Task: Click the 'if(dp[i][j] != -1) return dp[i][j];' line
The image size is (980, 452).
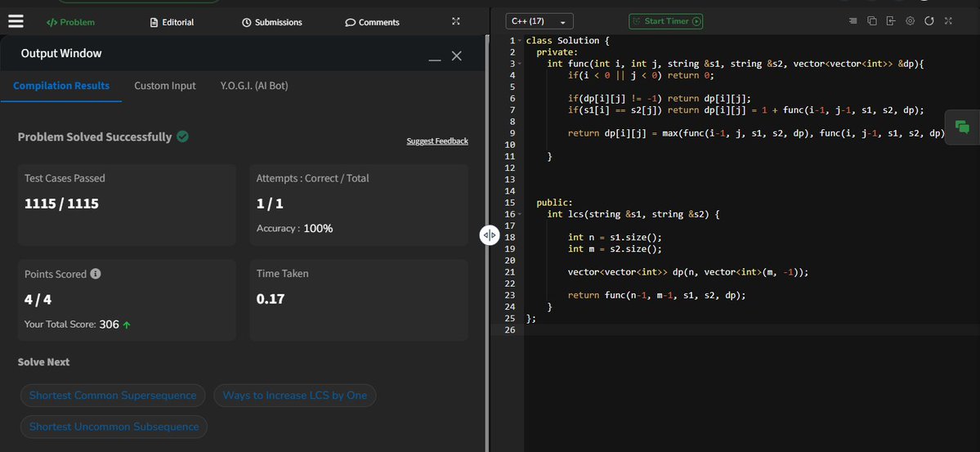Action: coord(660,98)
